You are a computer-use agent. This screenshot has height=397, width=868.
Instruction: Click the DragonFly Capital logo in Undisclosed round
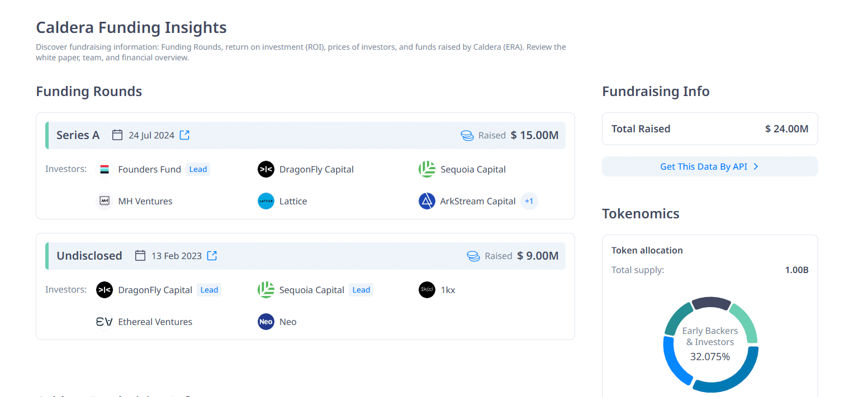(x=105, y=290)
